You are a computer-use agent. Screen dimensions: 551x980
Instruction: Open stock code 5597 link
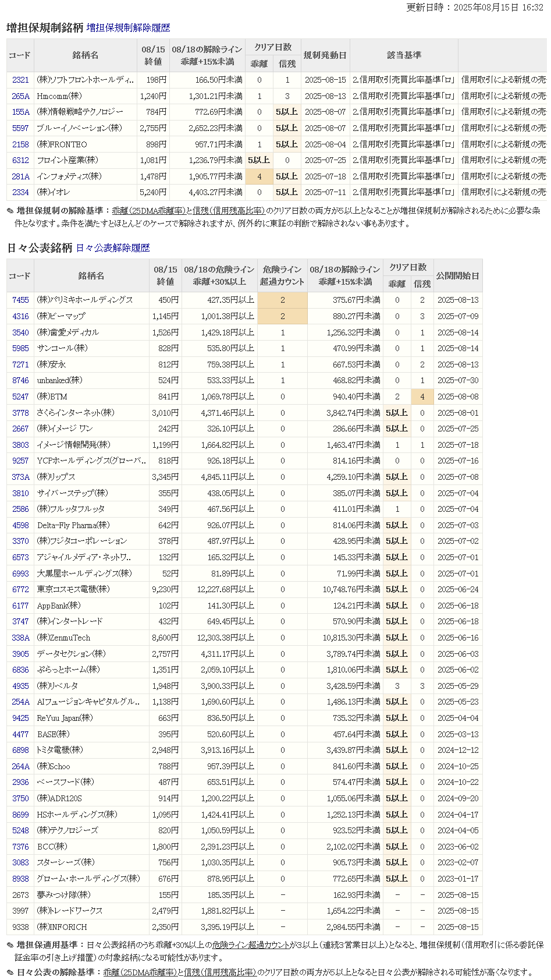[20, 128]
